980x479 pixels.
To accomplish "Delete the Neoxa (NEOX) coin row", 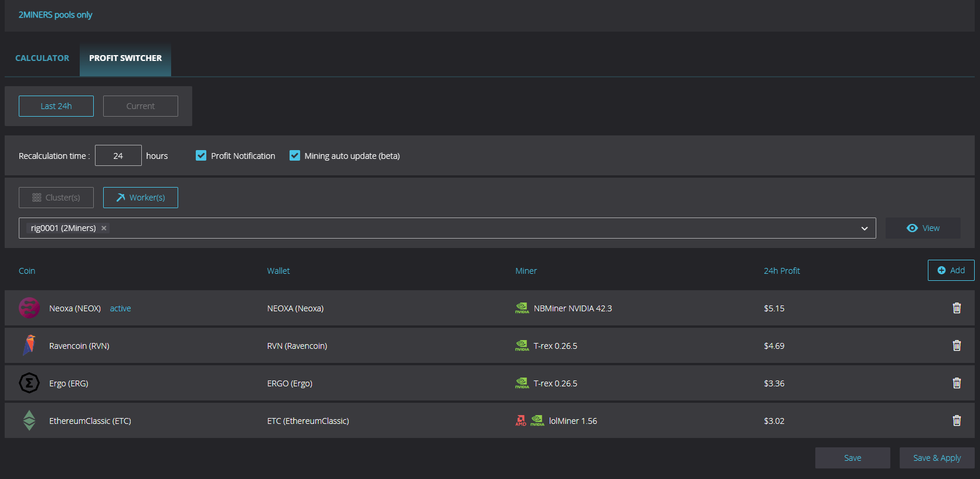I will [957, 308].
